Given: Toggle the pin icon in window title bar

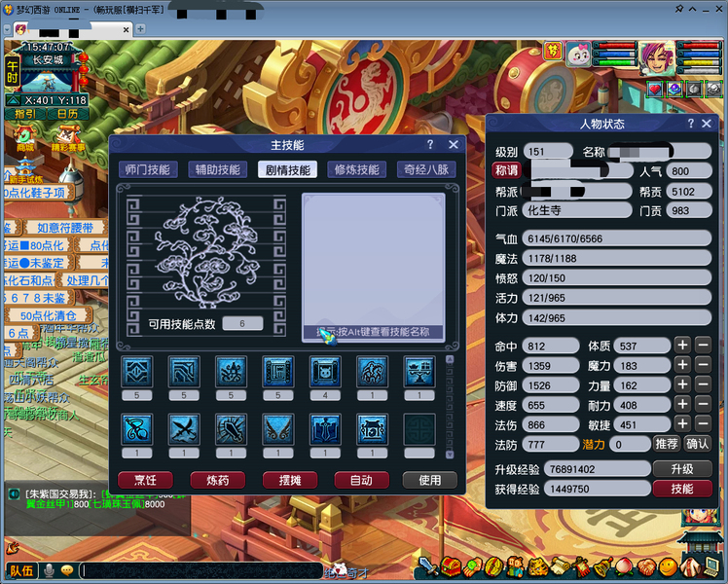Looking at the screenshot, I should pyautogui.click(x=678, y=9).
